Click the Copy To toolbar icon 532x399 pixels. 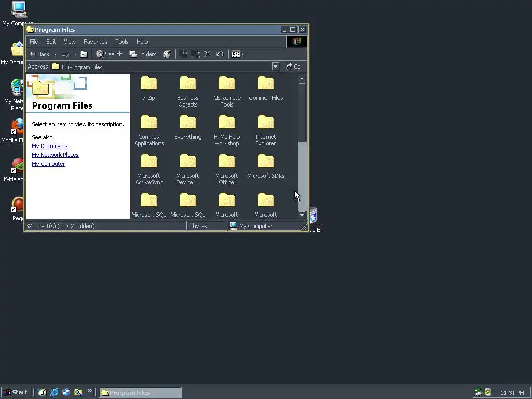click(x=195, y=54)
